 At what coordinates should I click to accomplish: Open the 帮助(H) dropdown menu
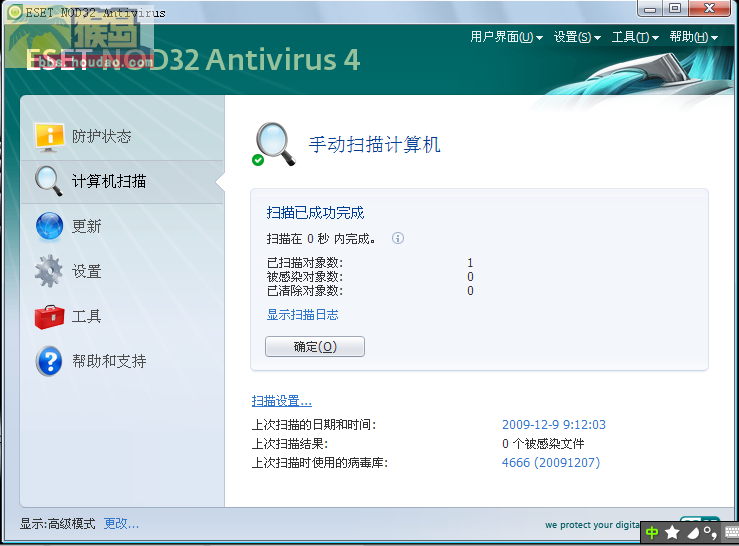click(693, 37)
